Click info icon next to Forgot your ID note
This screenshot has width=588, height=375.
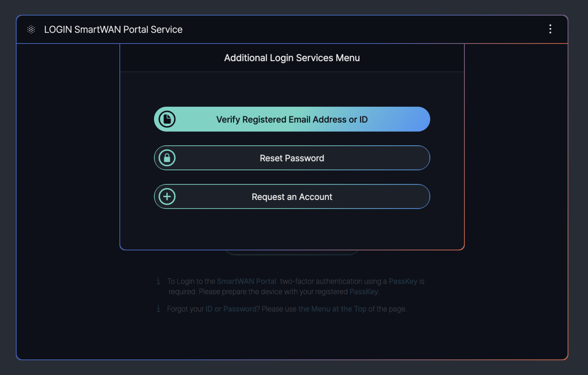pos(159,309)
